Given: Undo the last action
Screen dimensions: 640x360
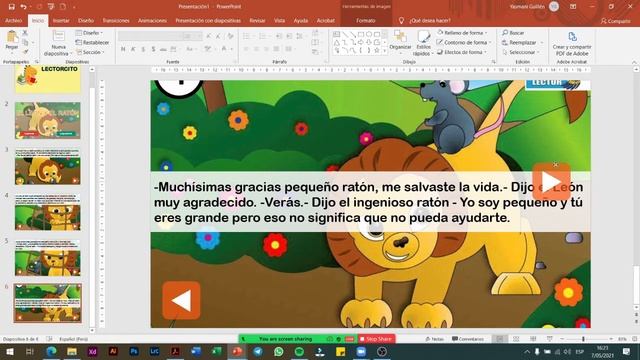Looking at the screenshot, I should 23,7.
